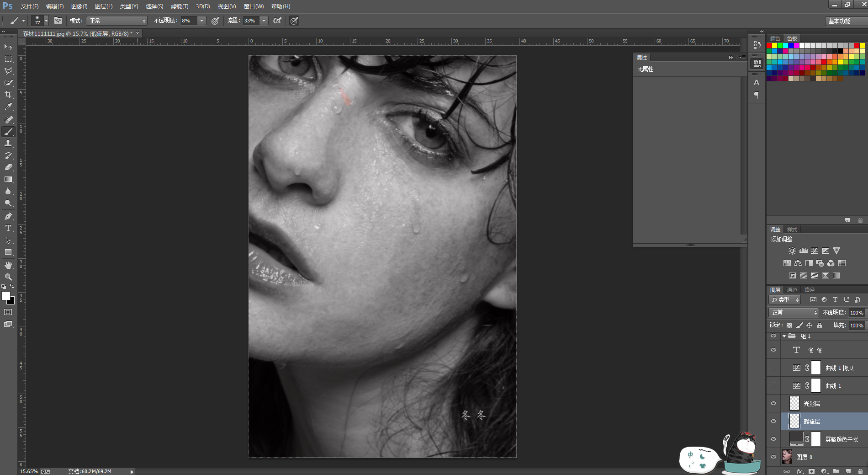This screenshot has width=868, height=475.
Task: Select the Hand tool
Action: (x=8, y=265)
